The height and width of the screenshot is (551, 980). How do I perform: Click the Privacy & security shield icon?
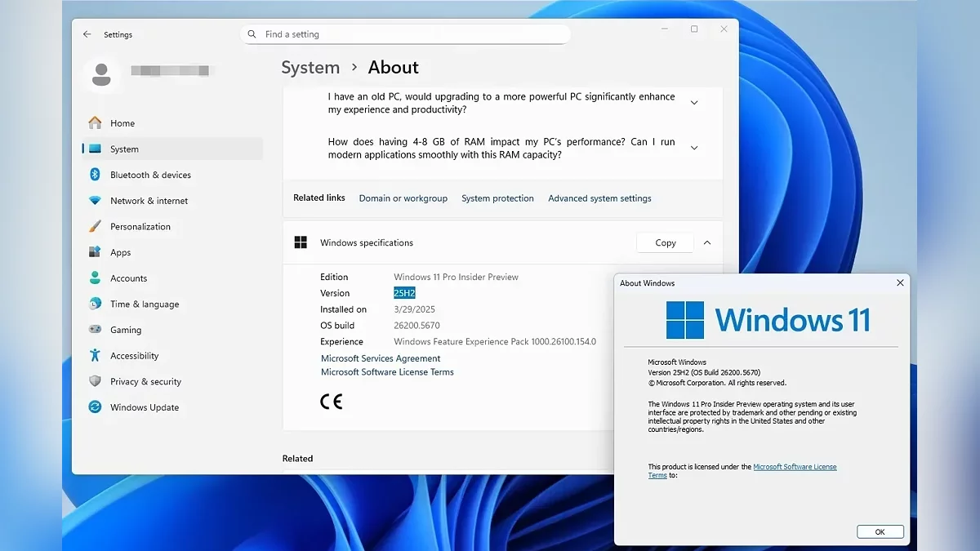tap(96, 381)
